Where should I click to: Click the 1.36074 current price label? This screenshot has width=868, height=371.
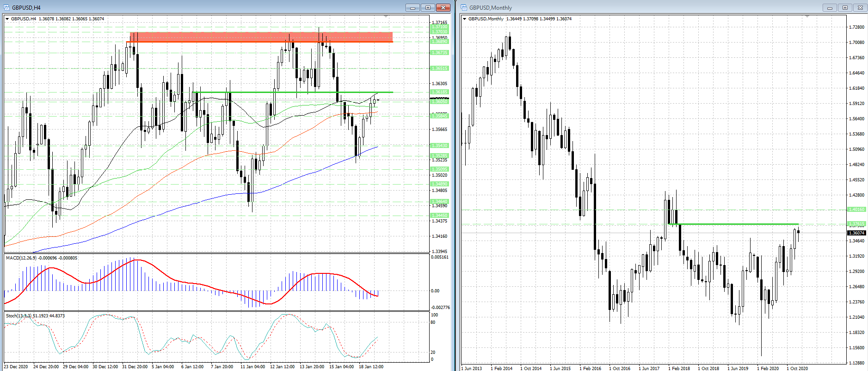(x=856, y=233)
